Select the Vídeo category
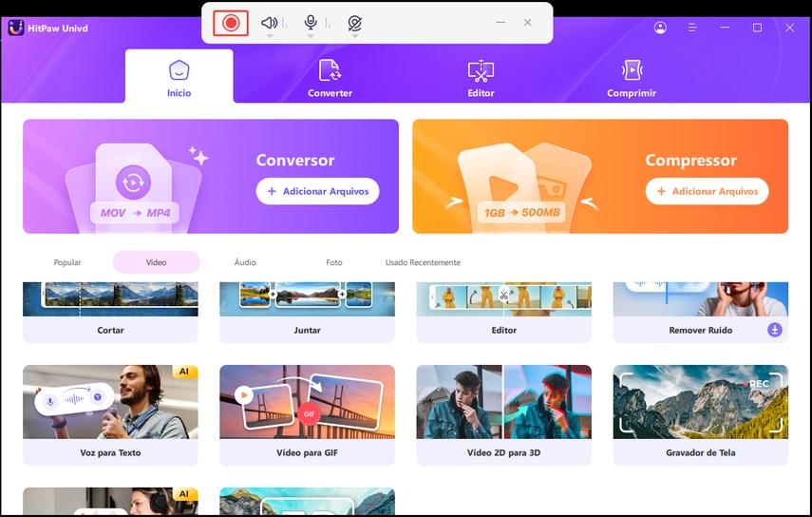Screen dimensions: 812x517 coord(156,262)
